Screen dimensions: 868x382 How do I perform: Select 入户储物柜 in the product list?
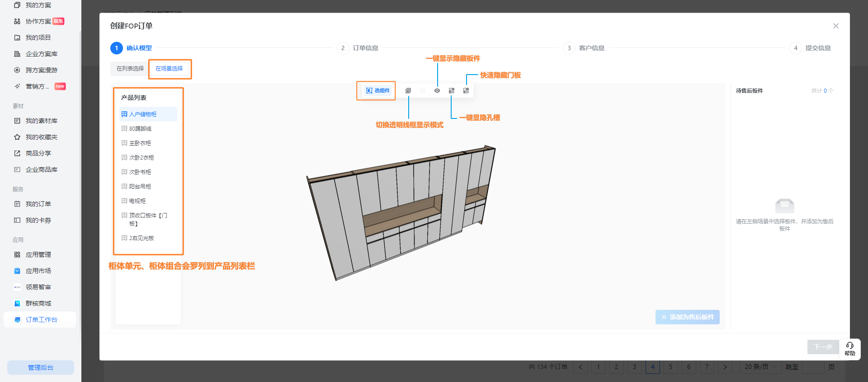143,114
